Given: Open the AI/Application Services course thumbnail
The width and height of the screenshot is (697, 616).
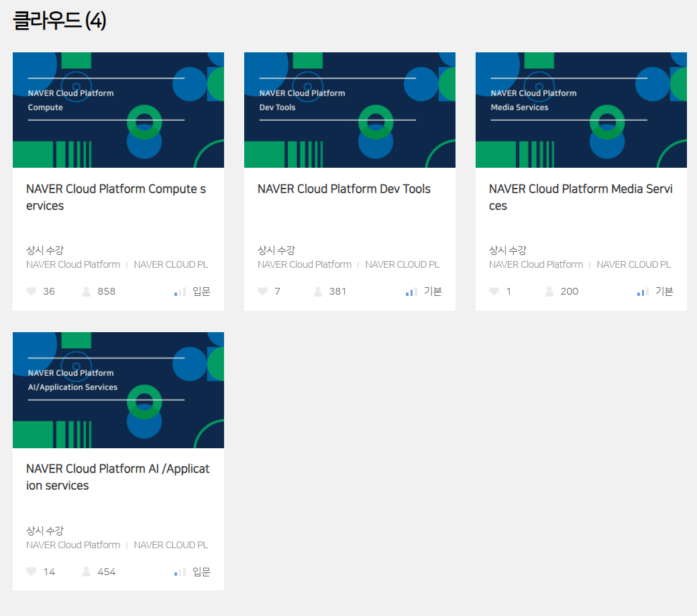Looking at the screenshot, I should click(118, 390).
